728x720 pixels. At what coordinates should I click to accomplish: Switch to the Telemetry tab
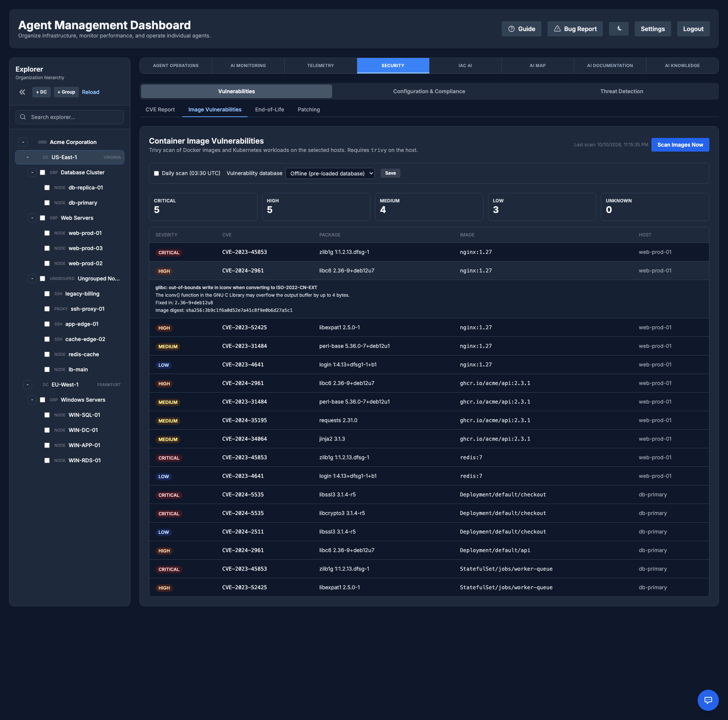(320, 66)
